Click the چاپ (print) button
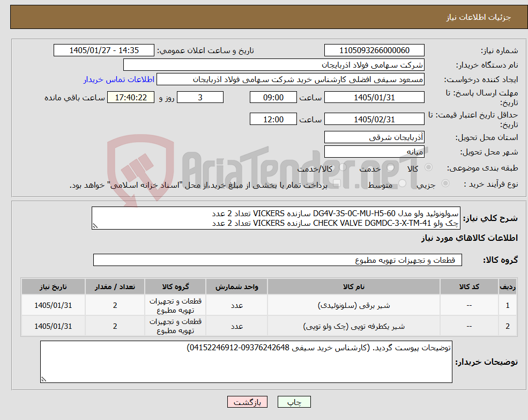528x420 pixels. tap(294, 402)
